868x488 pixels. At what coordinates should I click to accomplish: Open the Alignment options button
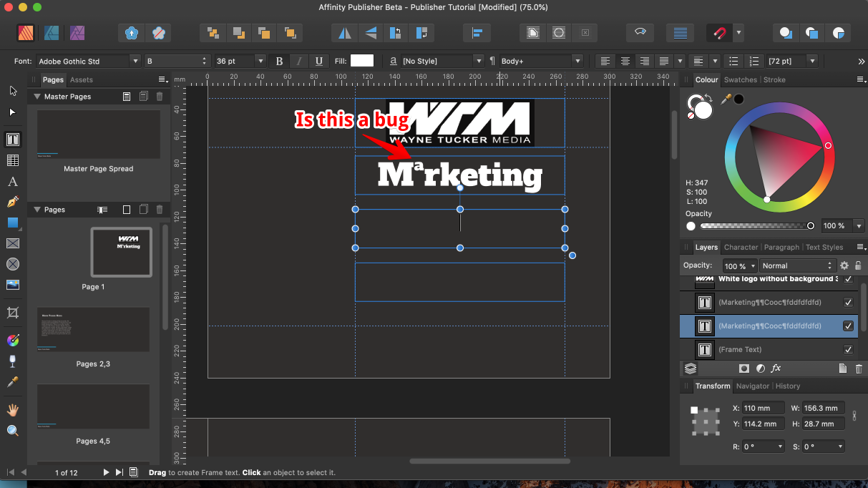[476, 33]
